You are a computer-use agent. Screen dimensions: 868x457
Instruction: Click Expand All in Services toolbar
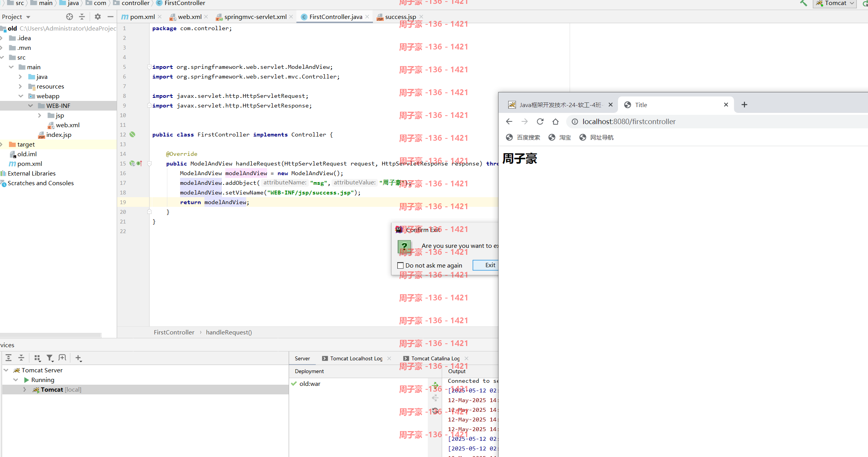(x=9, y=358)
